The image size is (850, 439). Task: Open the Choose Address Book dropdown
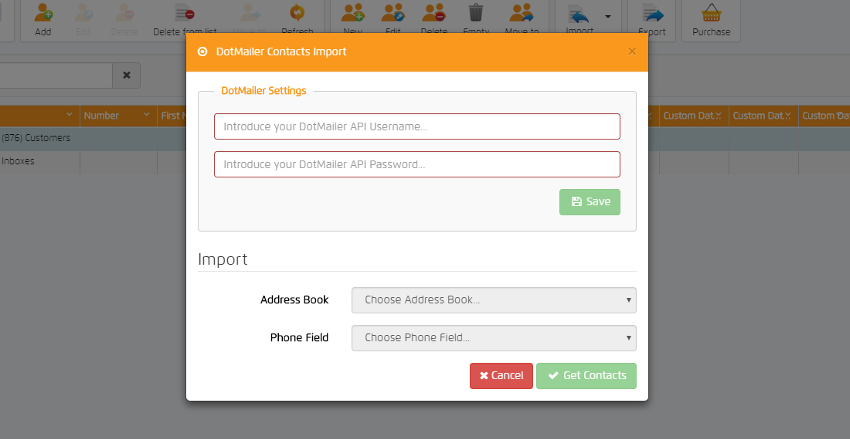(494, 300)
